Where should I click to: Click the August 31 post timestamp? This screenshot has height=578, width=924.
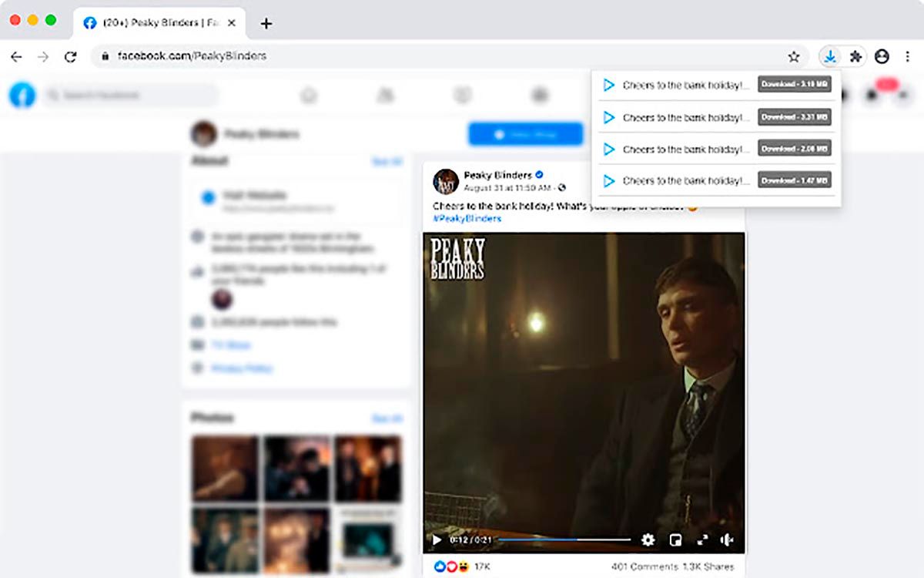(x=507, y=188)
